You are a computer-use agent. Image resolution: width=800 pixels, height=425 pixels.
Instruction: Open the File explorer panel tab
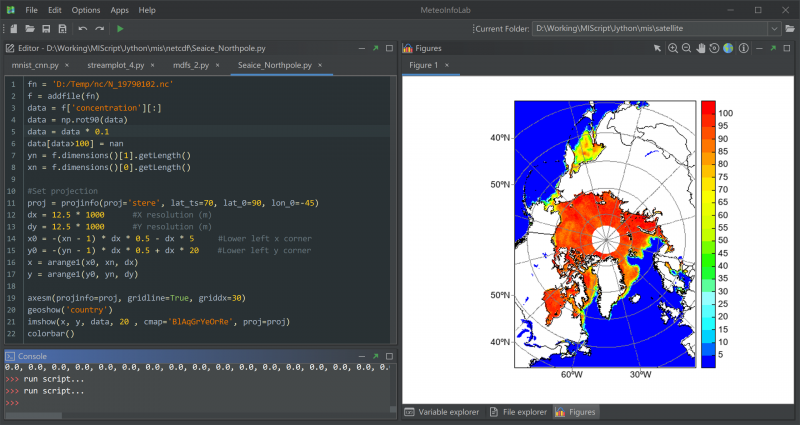tap(519, 411)
